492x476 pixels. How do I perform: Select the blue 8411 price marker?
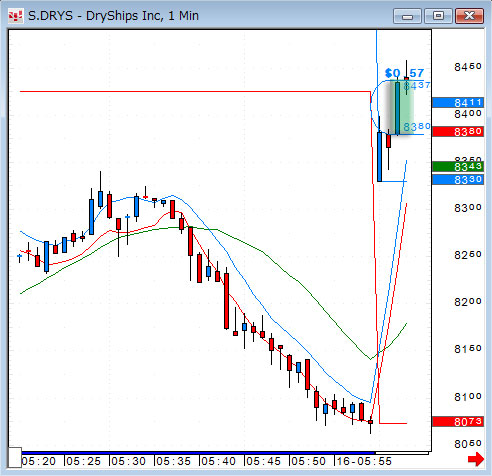(458, 102)
